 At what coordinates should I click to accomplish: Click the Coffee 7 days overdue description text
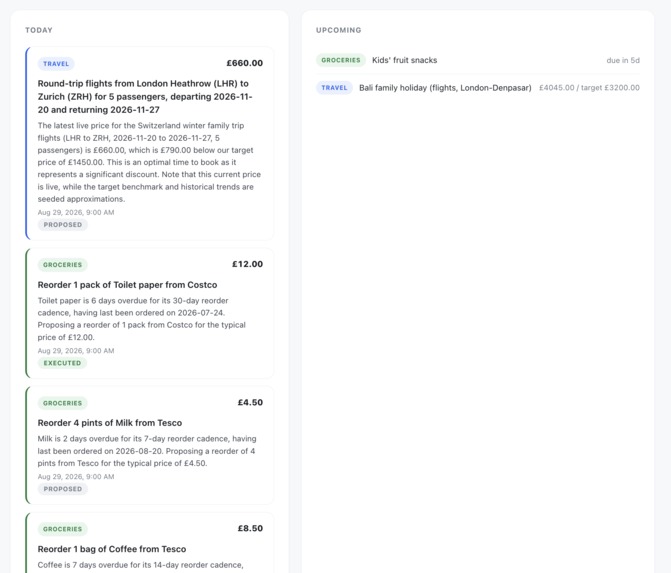click(140, 565)
